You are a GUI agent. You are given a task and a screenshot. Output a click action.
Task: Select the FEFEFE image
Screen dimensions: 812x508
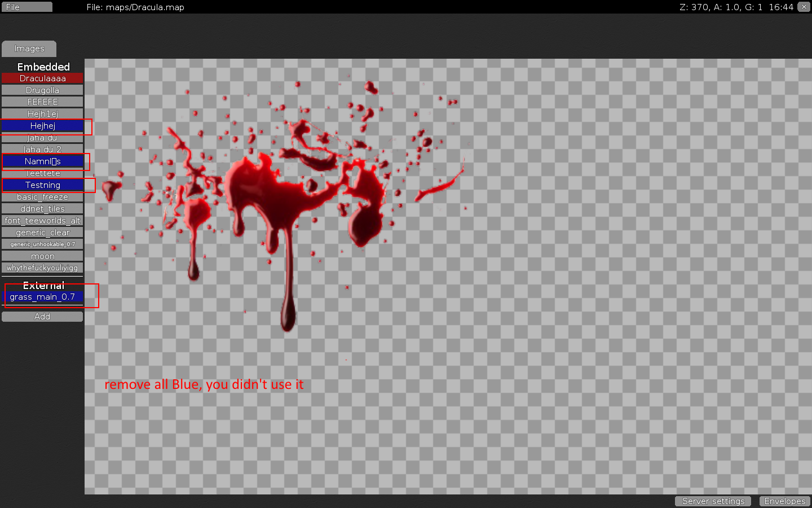point(42,102)
